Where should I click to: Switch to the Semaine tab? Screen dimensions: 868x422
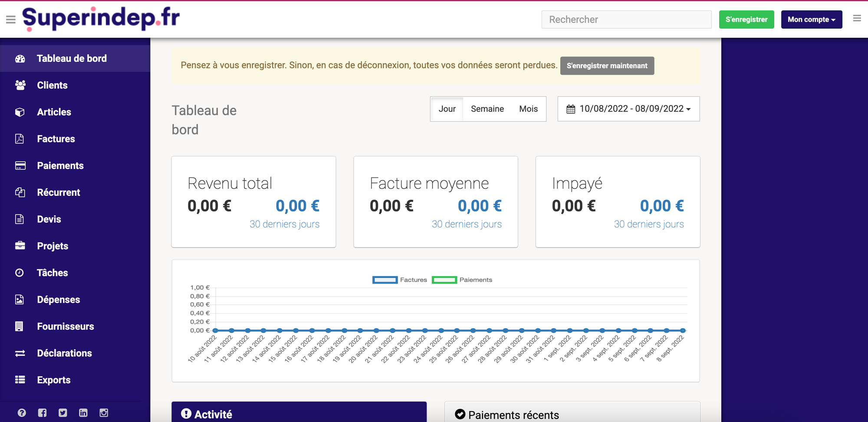[487, 109]
